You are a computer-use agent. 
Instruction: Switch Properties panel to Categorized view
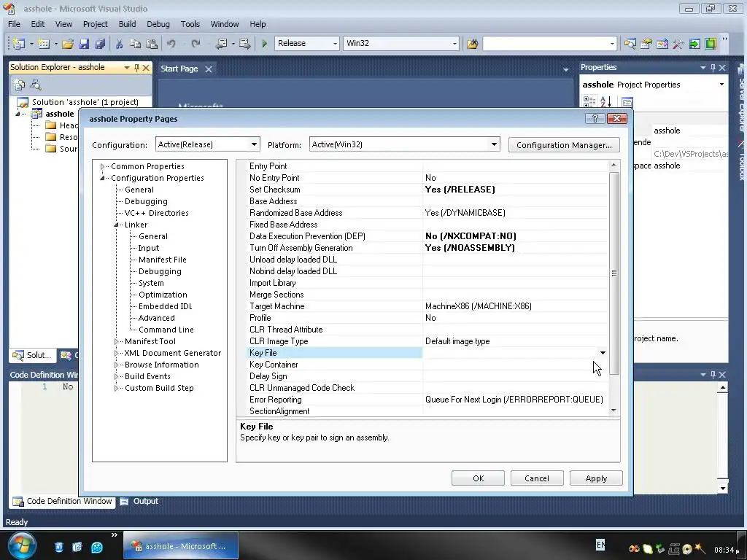(x=589, y=101)
